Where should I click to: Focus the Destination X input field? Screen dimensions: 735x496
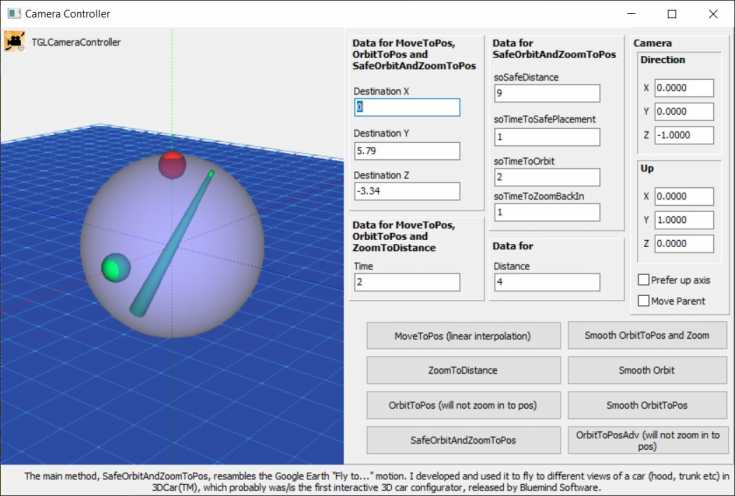click(407, 107)
